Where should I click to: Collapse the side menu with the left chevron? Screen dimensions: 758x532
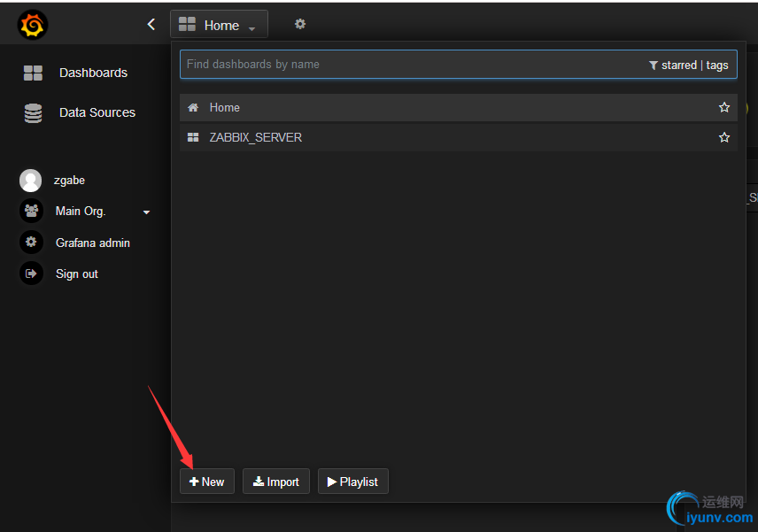(x=151, y=24)
